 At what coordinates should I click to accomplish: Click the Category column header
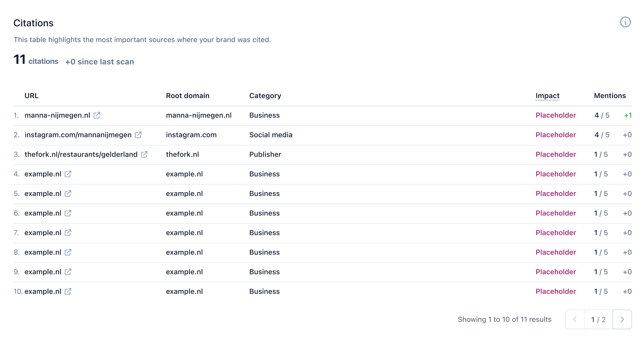[x=265, y=96]
